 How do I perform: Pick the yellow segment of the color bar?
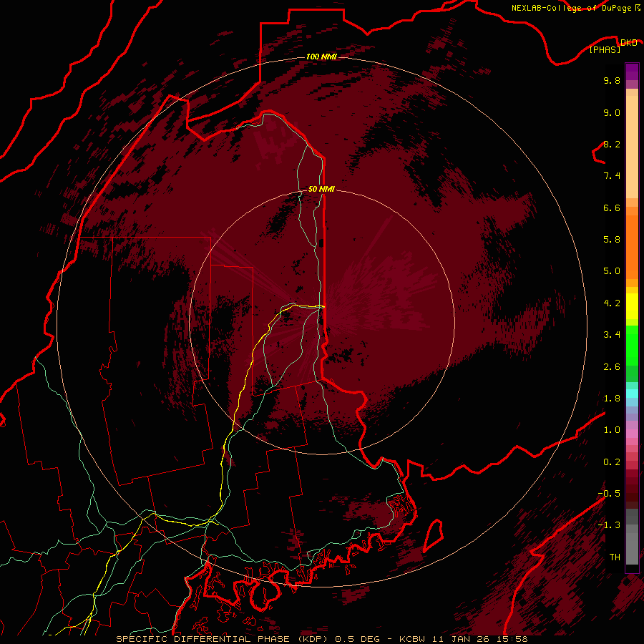coord(632,306)
